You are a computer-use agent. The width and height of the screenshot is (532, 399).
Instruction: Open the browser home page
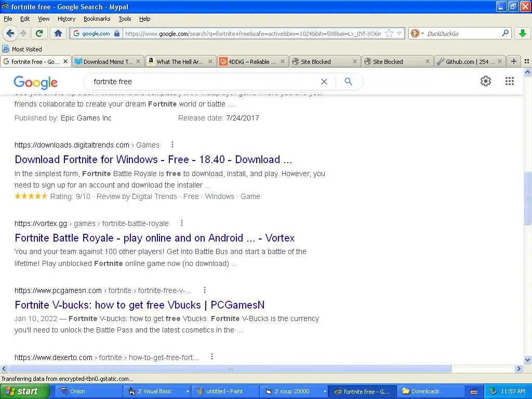pos(58,33)
